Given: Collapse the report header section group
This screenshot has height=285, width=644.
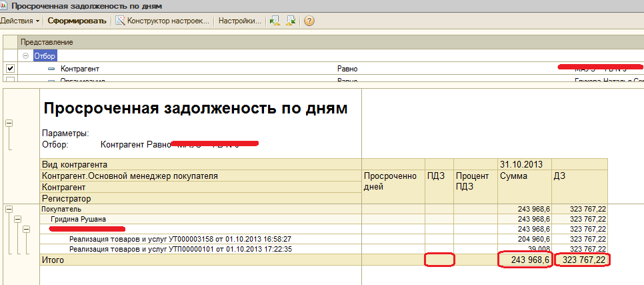Looking at the screenshot, I should coord(9,123).
